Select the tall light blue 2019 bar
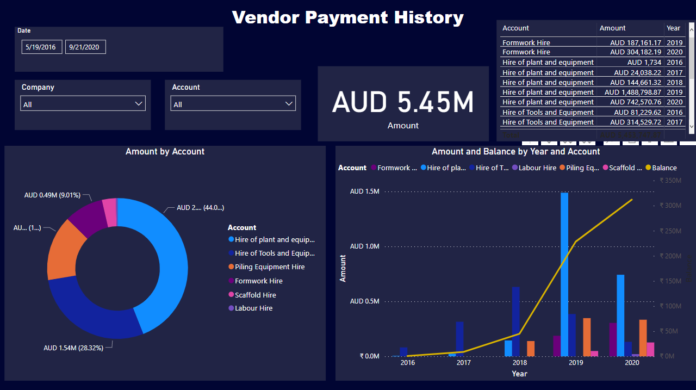The image size is (696, 390). point(564,274)
